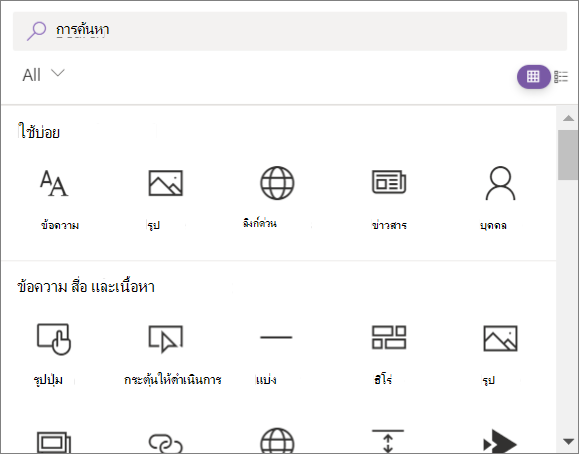Choose the กระตุ้นให้ดำเนินการ call to action part
Screen dimensions: 579x454
pyautogui.click(x=172, y=354)
